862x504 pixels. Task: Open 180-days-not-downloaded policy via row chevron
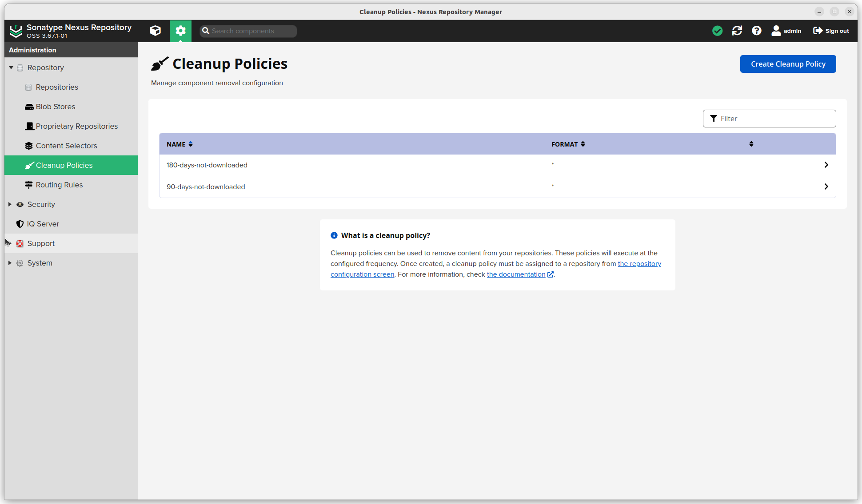tap(826, 165)
